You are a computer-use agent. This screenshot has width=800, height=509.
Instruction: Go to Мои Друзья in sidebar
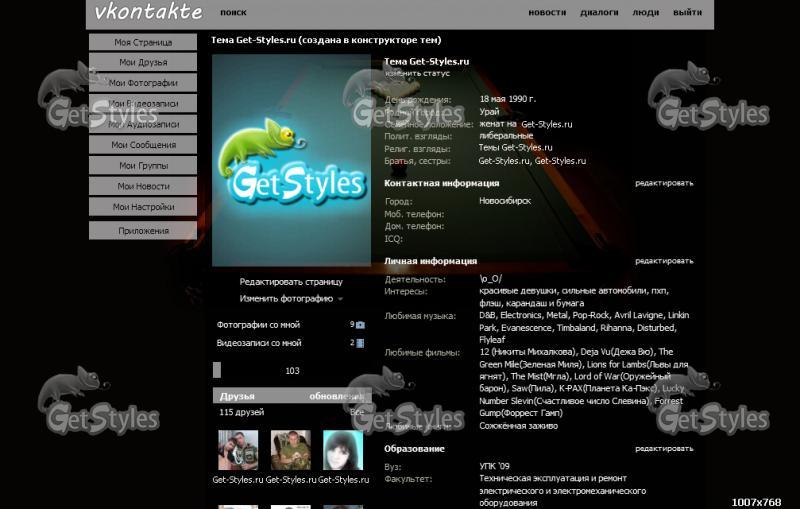tap(143, 62)
